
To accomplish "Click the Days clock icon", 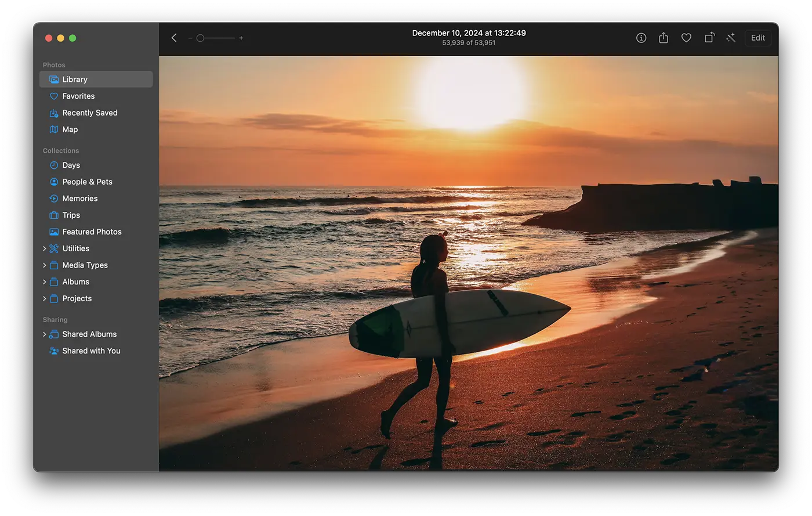I will 54,165.
